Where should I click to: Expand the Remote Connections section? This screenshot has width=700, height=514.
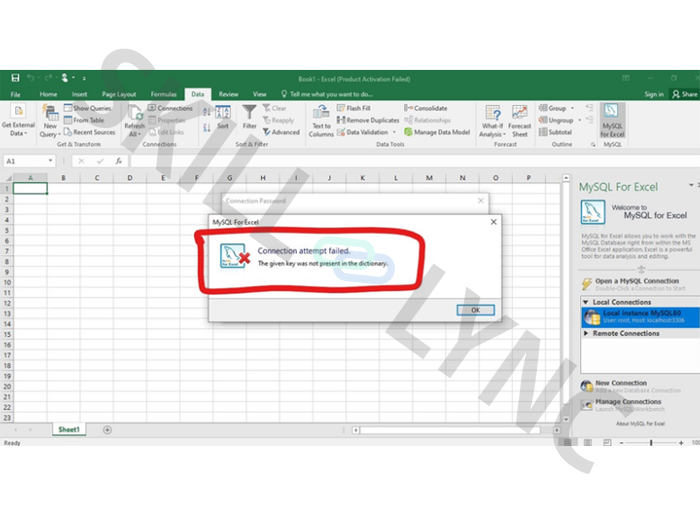586,334
